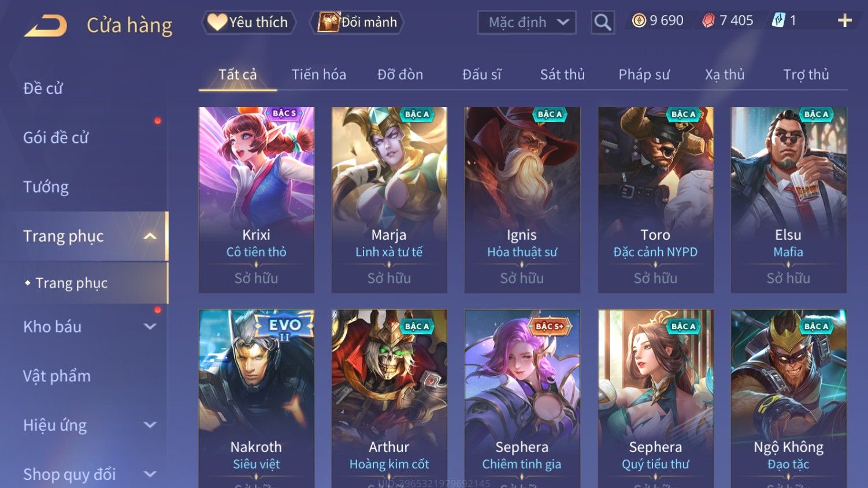Open Gói đề cử in sidebar

55,138
